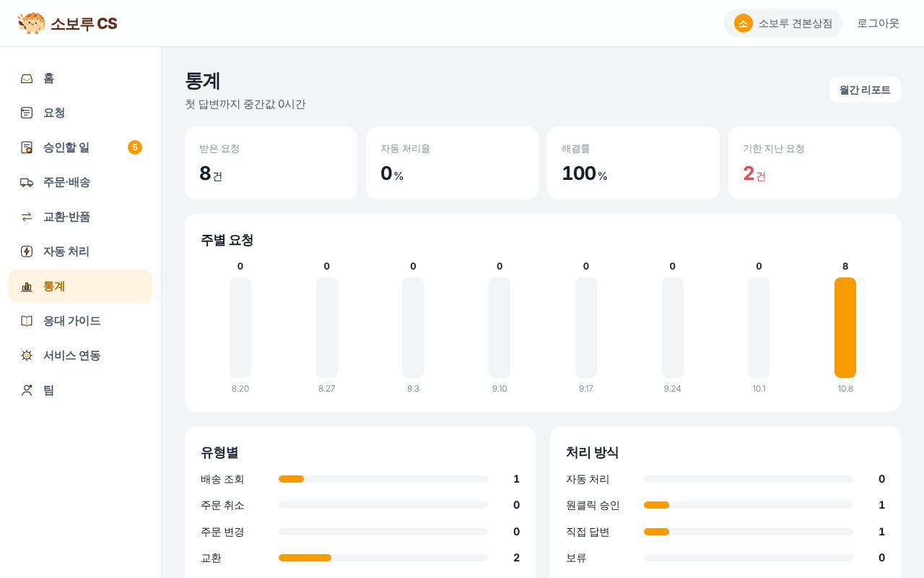Click the 홈 inbox icon in sidebar
Viewport: 924px width, 578px height.
point(27,78)
